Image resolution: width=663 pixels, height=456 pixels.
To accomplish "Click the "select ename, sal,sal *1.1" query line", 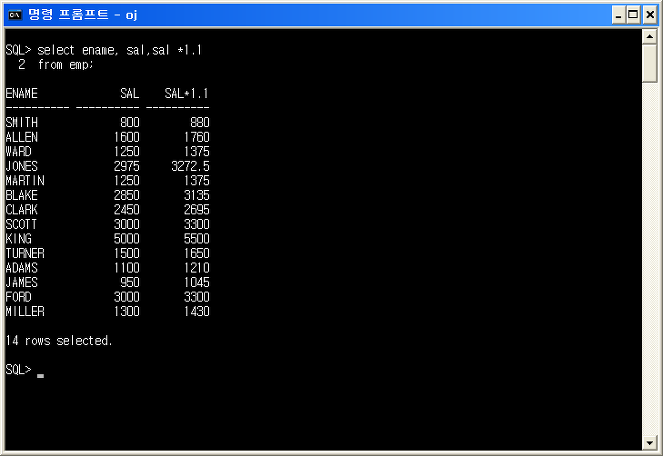I will coord(120,50).
